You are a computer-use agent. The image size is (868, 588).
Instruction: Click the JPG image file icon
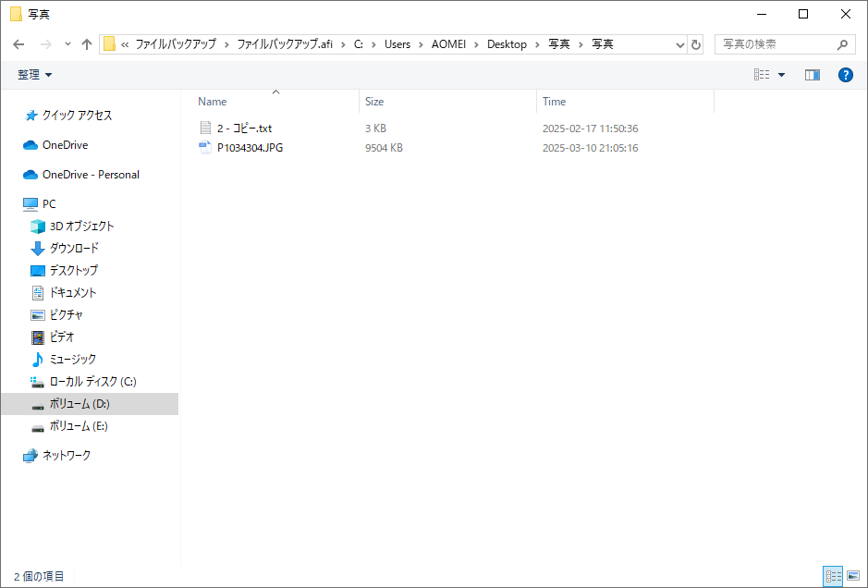click(x=205, y=147)
